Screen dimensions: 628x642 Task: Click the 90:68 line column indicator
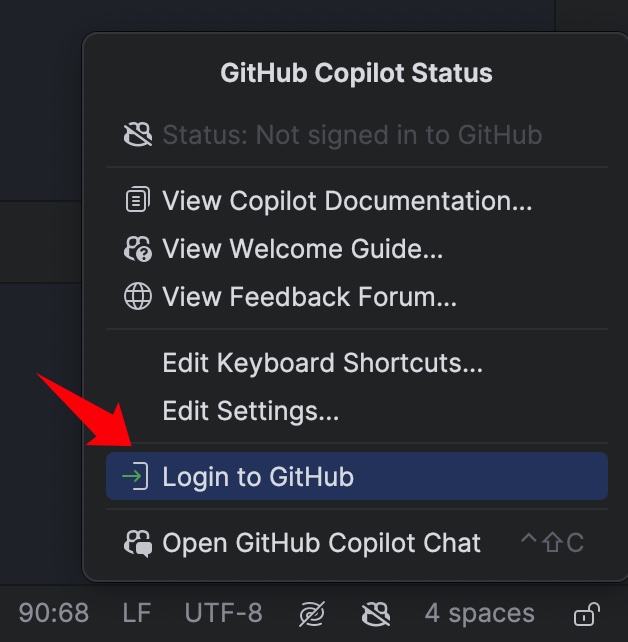pyautogui.click(x=54, y=613)
